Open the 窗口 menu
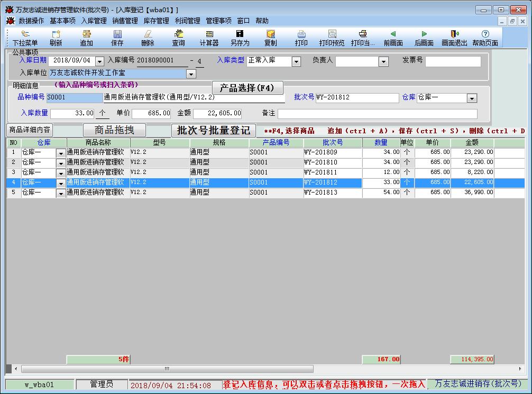Viewport: 532px width, 394px height. click(243, 21)
